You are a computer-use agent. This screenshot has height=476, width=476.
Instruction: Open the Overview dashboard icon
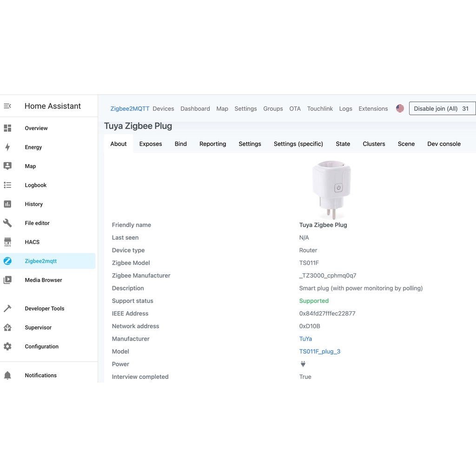7,128
